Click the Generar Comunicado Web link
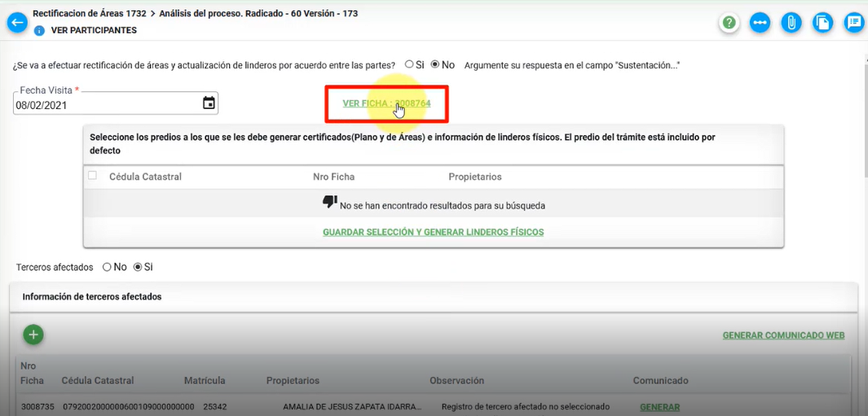This screenshot has width=868, height=416. pyautogui.click(x=782, y=335)
